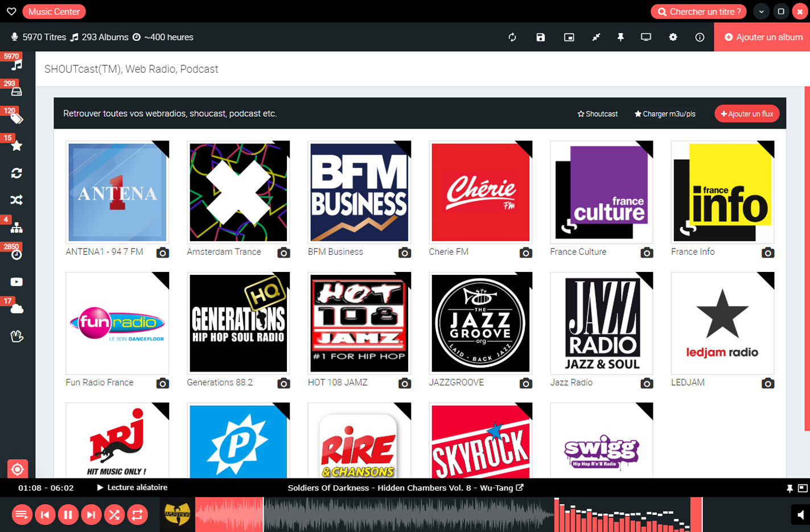This screenshot has height=532, width=810.
Task: Open the NRJ Hit Music Only station
Action: pyautogui.click(x=117, y=440)
